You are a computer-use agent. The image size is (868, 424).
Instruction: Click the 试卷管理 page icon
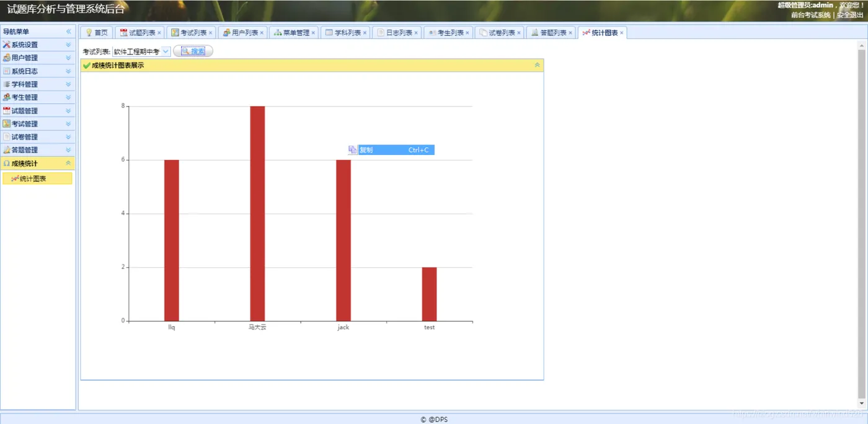(6, 137)
